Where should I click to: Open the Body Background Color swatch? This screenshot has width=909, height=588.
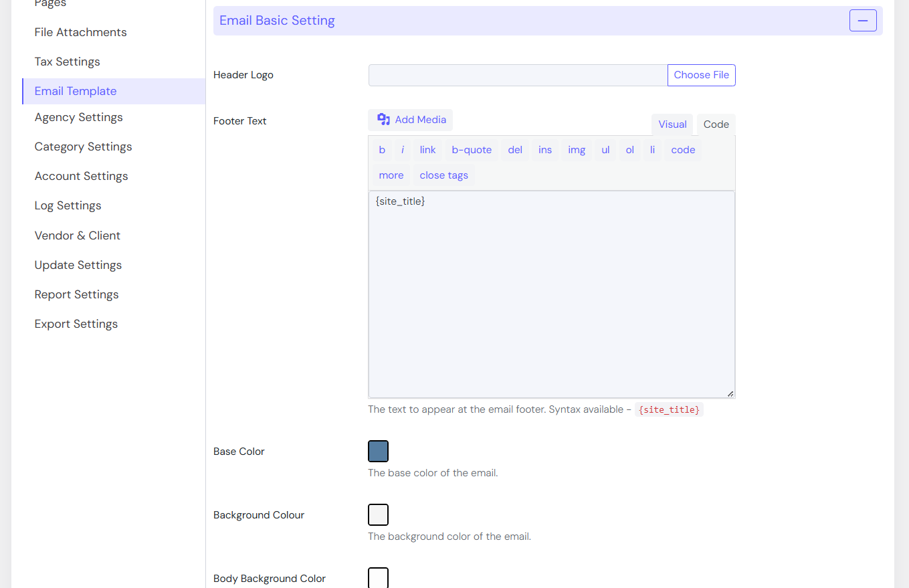378,578
